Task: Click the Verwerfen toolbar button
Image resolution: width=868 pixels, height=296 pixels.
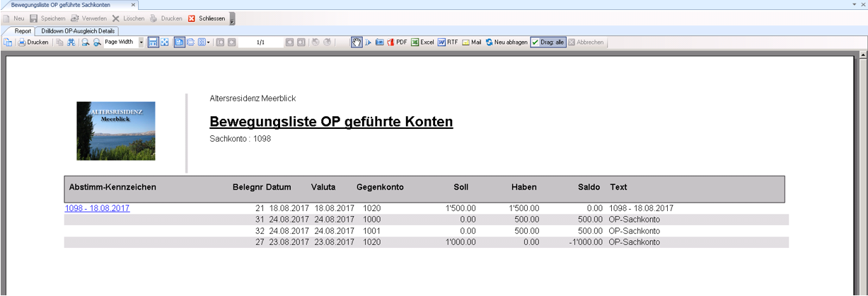Action: click(88, 18)
